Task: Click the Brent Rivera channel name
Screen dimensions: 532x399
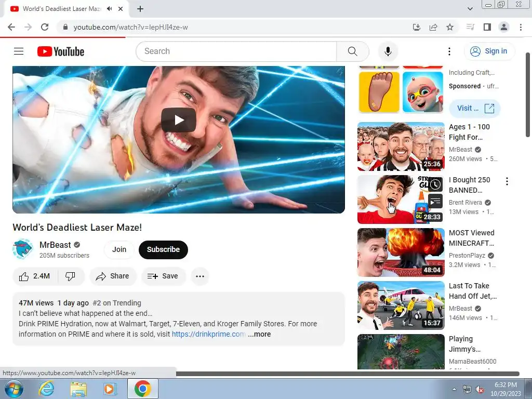Action: point(465,203)
